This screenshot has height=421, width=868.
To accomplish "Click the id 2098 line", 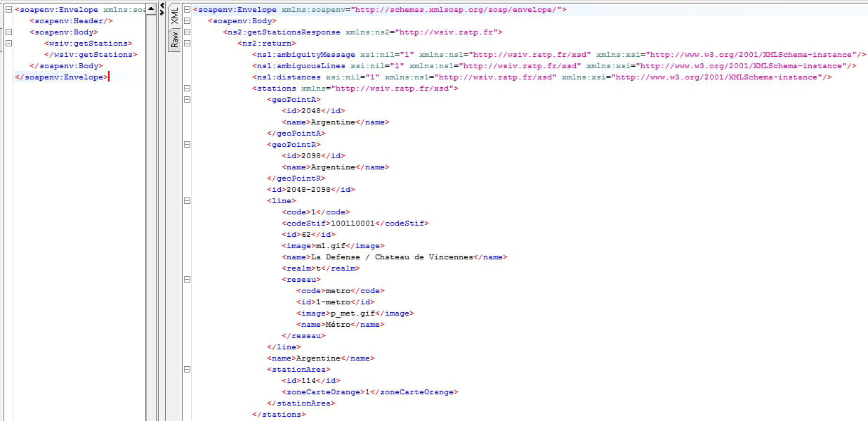I will click(x=313, y=156).
